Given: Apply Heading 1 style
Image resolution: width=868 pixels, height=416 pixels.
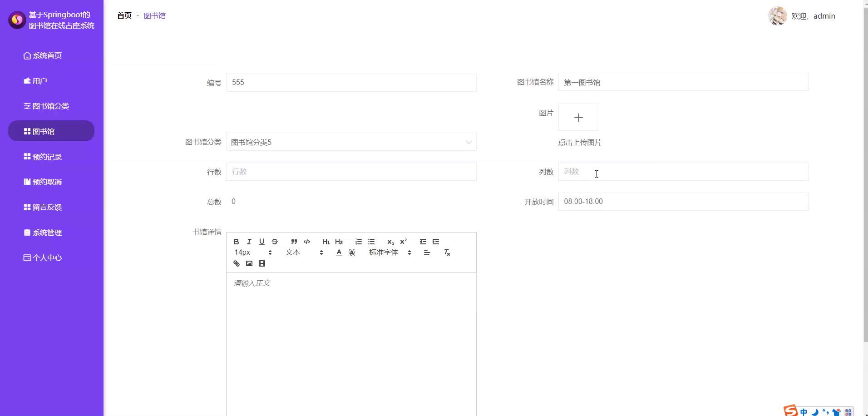Looking at the screenshot, I should point(326,242).
